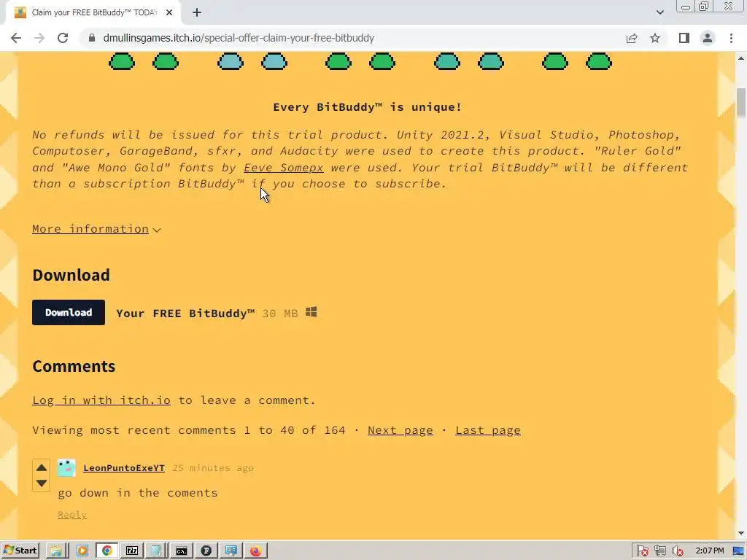Click the scrollbar down arrow

coord(741,533)
